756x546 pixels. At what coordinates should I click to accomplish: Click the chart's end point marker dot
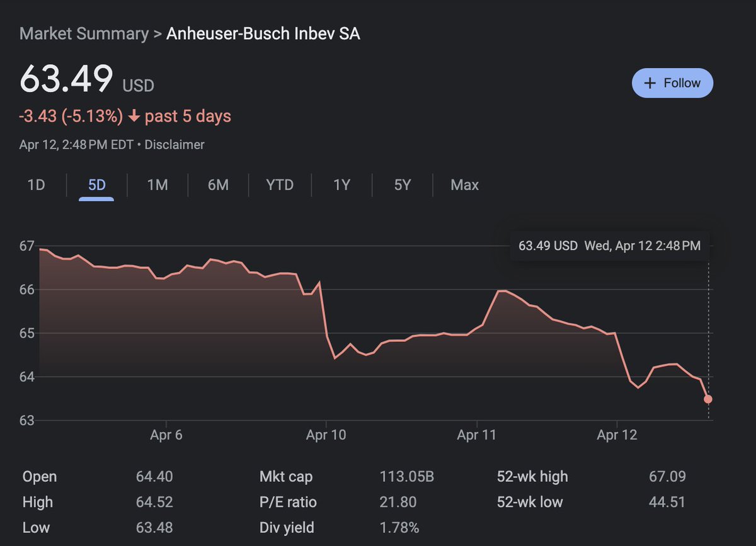708,399
